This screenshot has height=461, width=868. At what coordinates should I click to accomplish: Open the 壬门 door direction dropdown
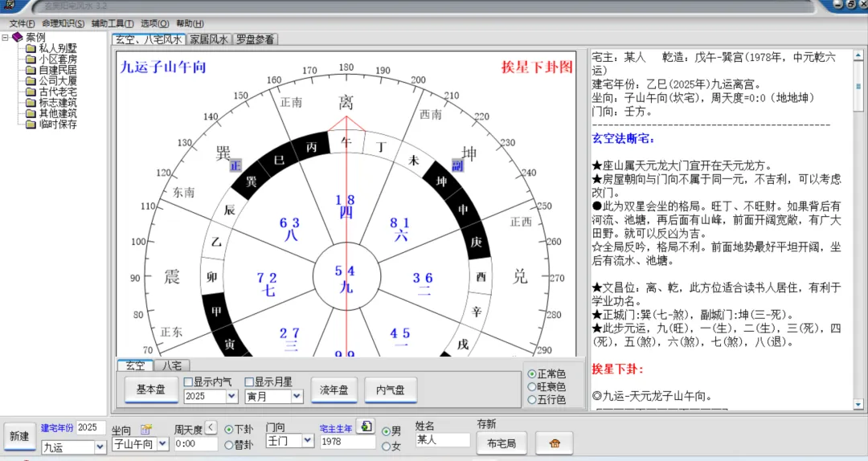pyautogui.click(x=308, y=441)
